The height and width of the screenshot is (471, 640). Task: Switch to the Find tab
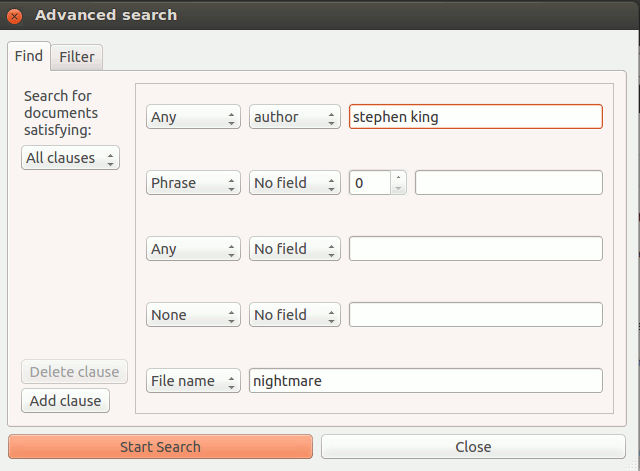[x=29, y=56]
